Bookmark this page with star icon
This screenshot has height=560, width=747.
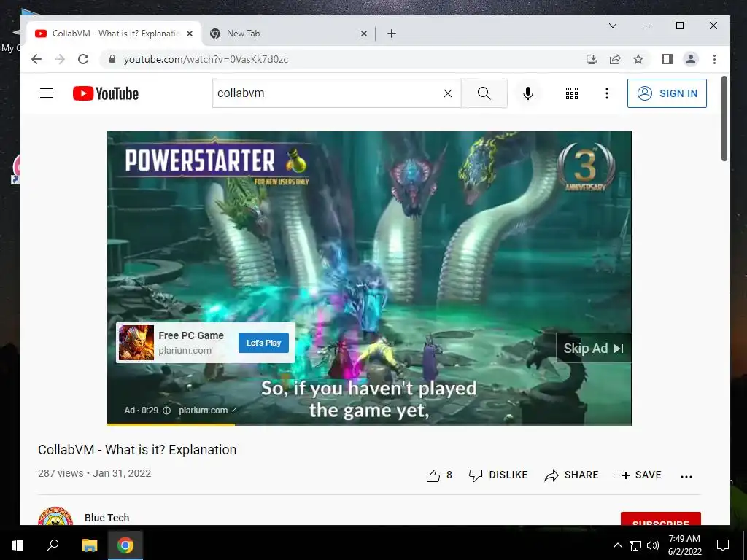tap(638, 59)
